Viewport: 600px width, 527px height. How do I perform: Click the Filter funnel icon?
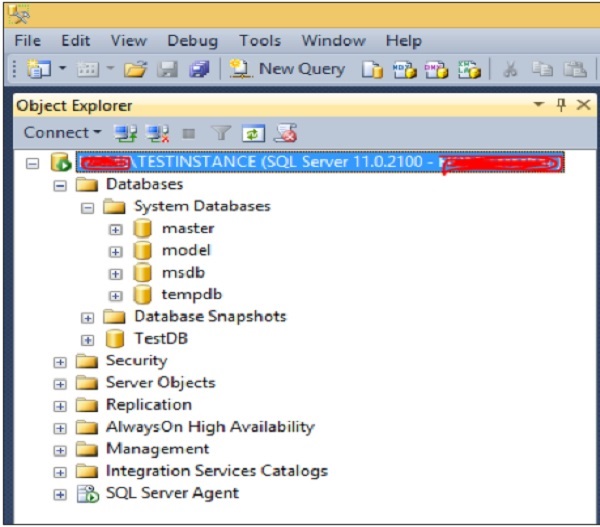pos(221,133)
